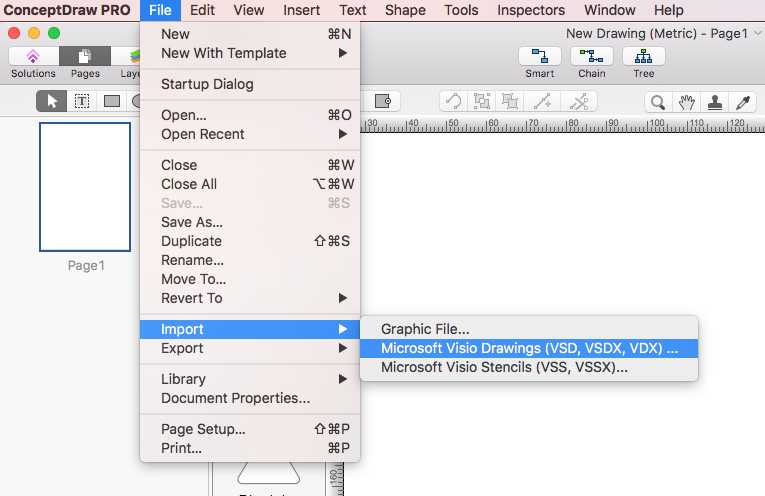Viewport: 765px width, 496px height.
Task: Choose Duplicate in File menu
Action: click(250, 241)
